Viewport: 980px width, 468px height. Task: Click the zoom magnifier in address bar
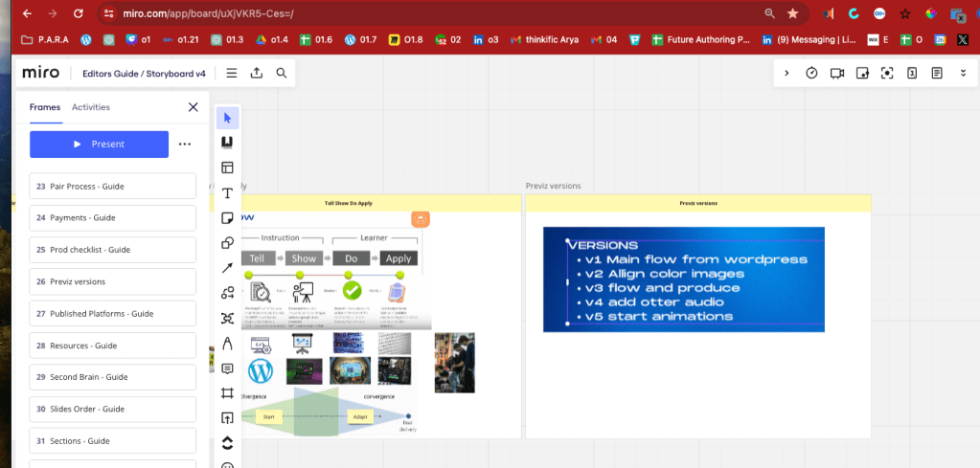coord(769,13)
